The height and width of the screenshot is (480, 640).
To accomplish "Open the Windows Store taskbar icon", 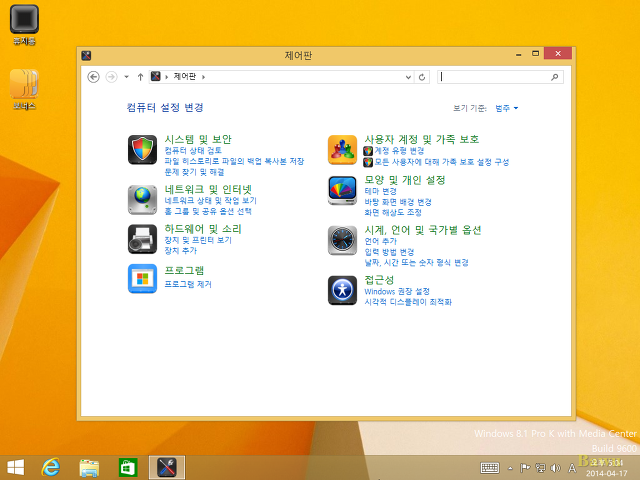I will click(x=128, y=468).
